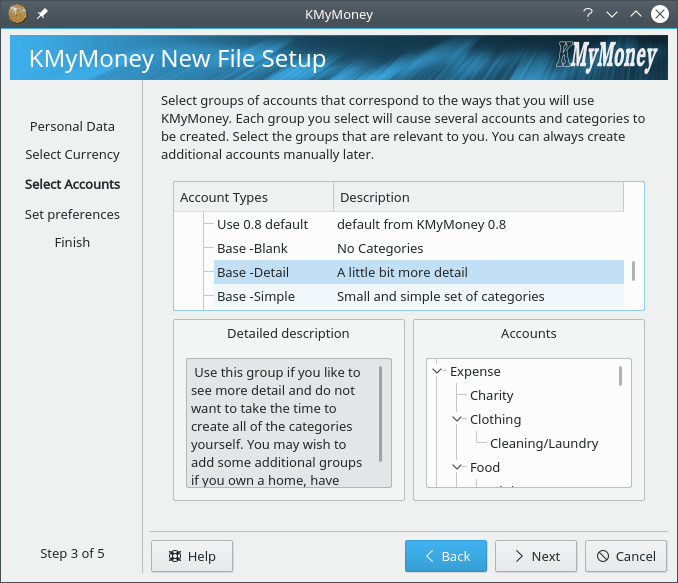Collapse the Food category node
The width and height of the screenshot is (678, 583).
point(457,467)
